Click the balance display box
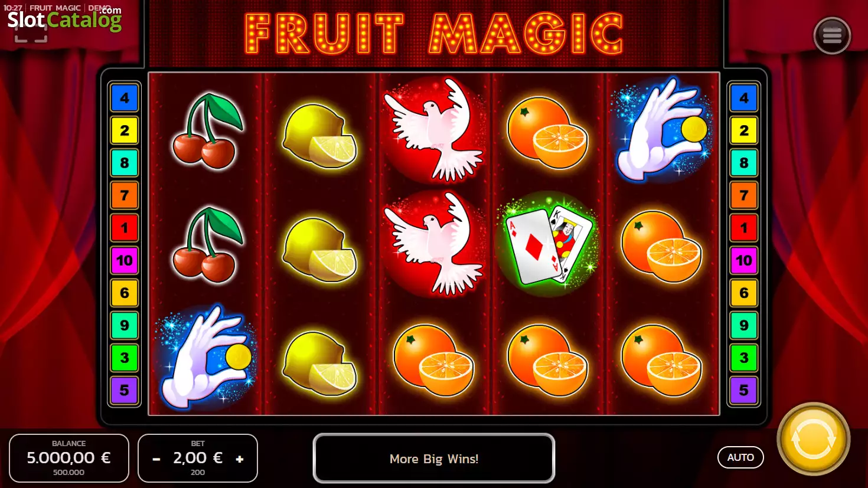This screenshot has height=488, width=868. pos(69,458)
